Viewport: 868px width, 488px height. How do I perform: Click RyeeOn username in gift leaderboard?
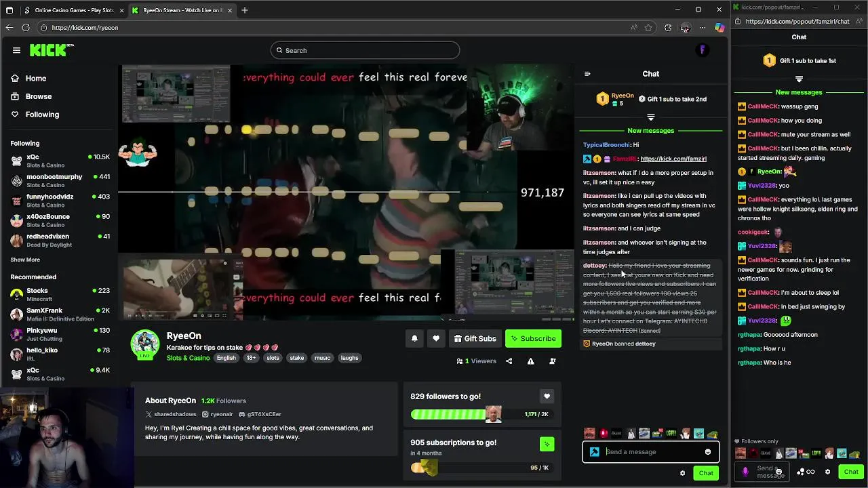tap(623, 96)
